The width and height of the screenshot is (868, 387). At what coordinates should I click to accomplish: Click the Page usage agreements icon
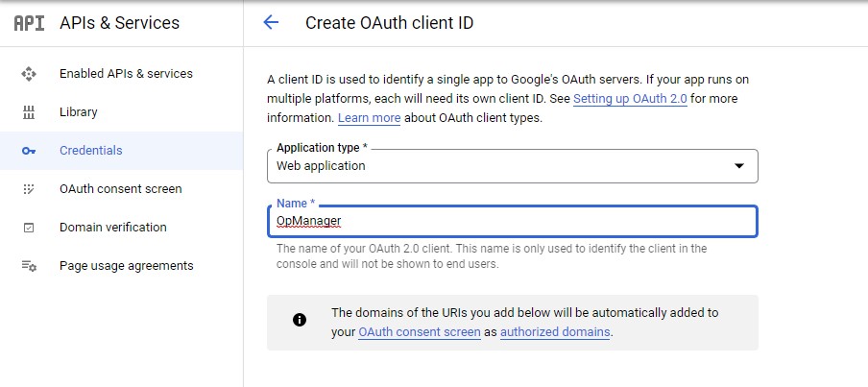pyautogui.click(x=29, y=266)
